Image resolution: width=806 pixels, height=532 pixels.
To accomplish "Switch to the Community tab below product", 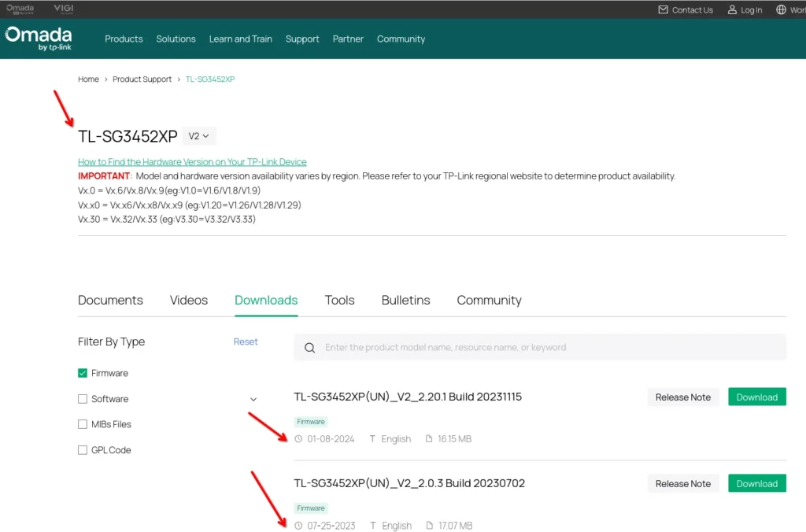I will tap(489, 300).
